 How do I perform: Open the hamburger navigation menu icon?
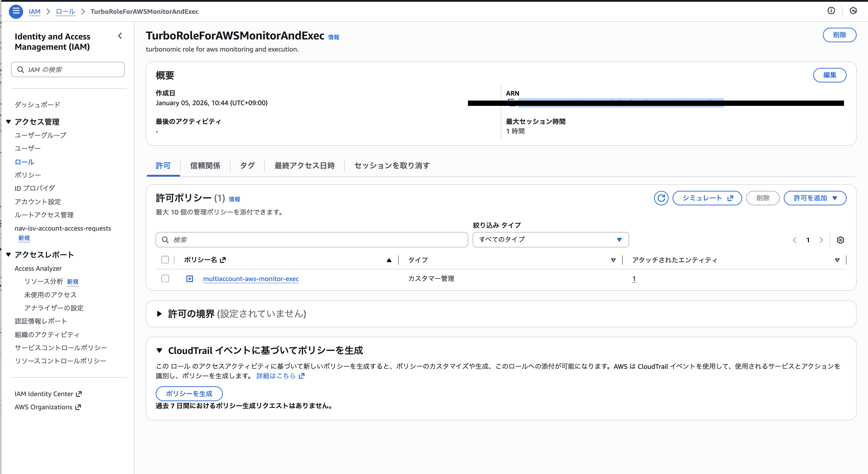pos(16,11)
